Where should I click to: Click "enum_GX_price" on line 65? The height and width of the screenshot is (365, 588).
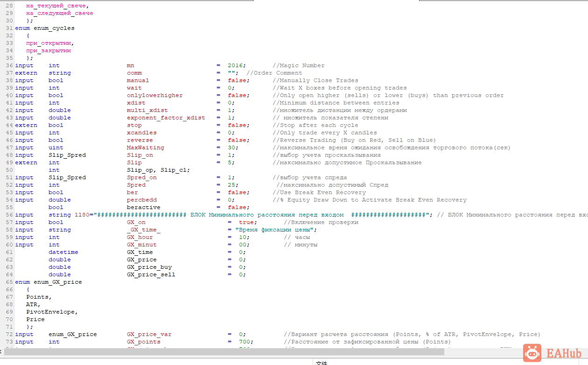tap(58, 282)
